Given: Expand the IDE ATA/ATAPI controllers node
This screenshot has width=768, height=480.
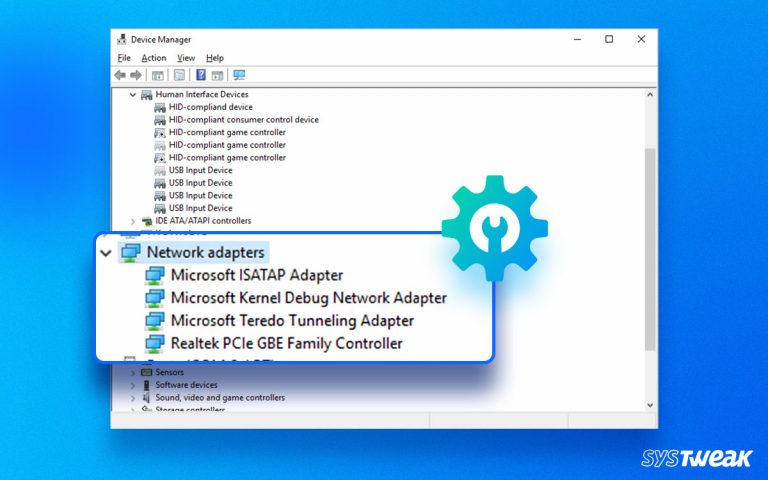Looking at the screenshot, I should pyautogui.click(x=133, y=221).
